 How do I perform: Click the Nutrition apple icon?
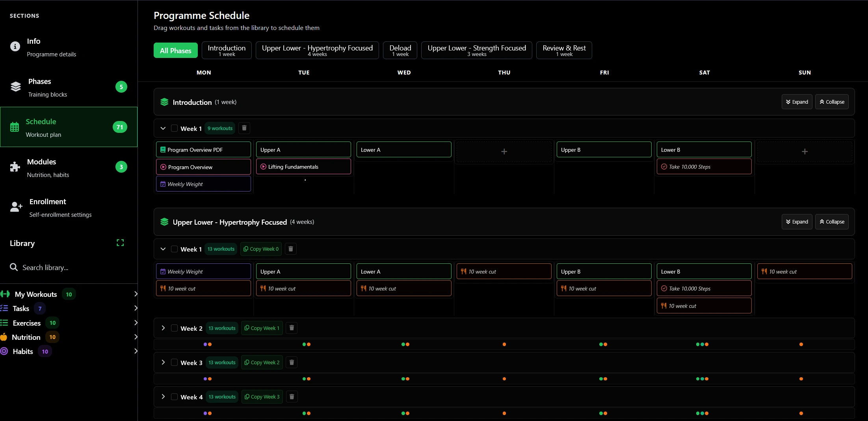tap(4, 337)
